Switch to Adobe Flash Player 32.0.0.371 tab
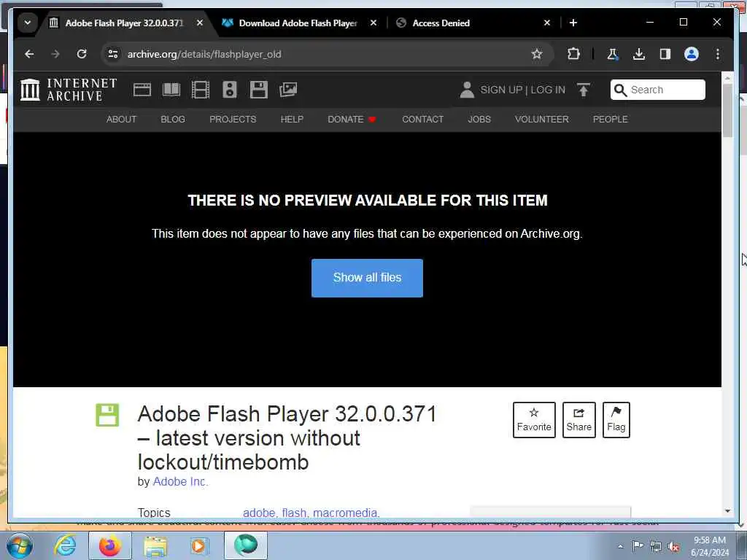This screenshot has width=747, height=560. click(x=124, y=23)
